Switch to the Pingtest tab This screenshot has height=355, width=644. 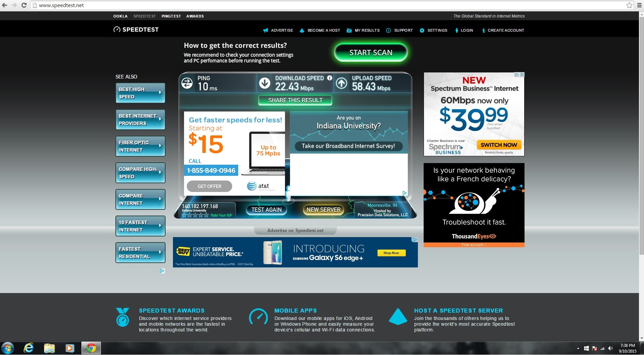171,16
